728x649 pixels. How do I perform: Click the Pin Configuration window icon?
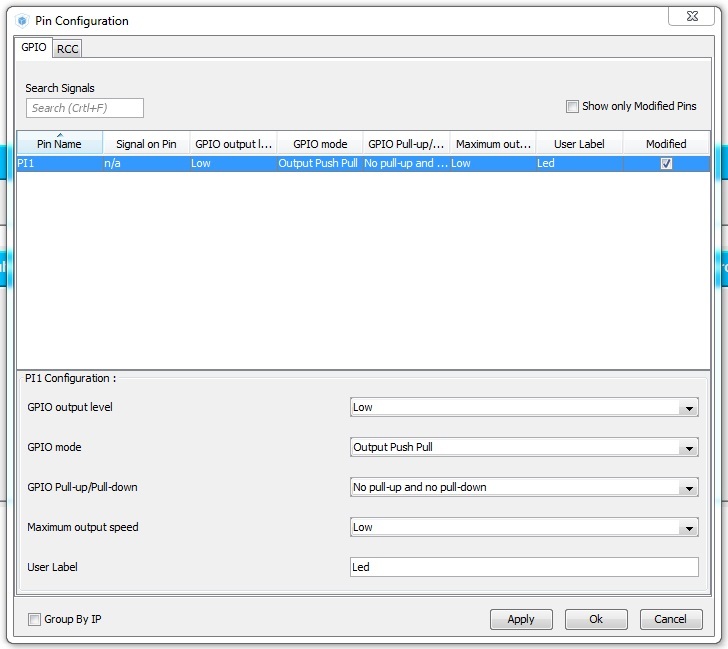22,21
